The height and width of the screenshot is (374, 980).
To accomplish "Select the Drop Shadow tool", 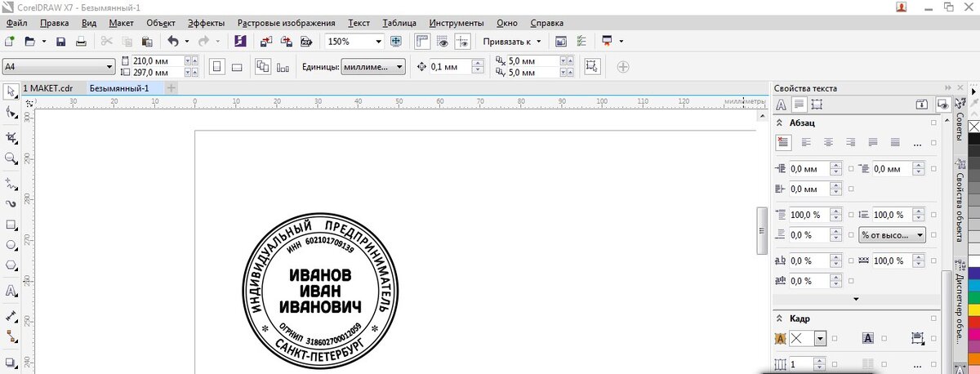I will click(11, 362).
